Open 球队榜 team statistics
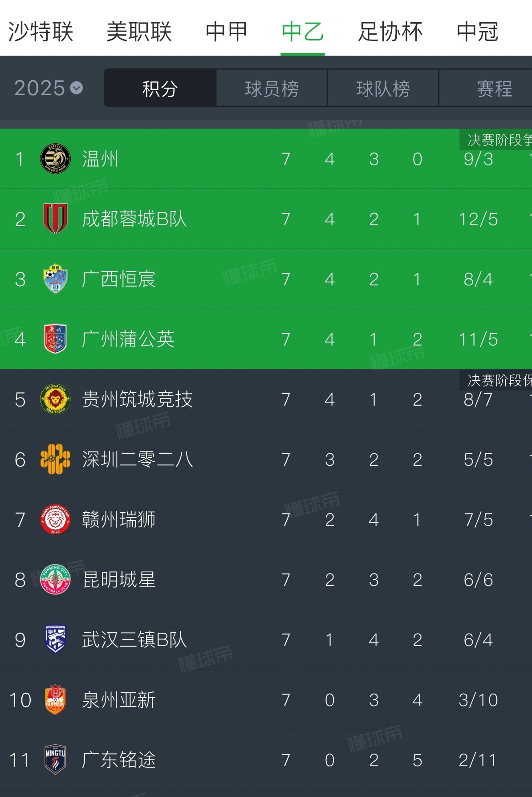The height and width of the screenshot is (797, 532). [383, 88]
